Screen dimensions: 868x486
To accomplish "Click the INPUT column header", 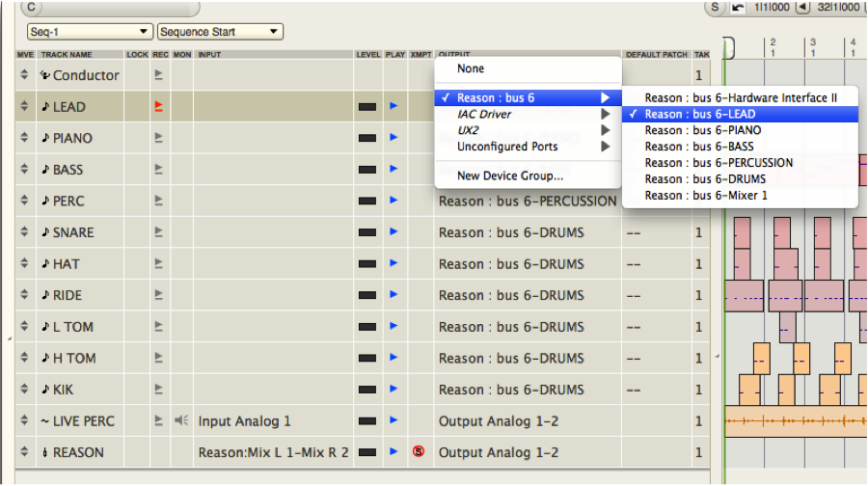I will [210, 54].
